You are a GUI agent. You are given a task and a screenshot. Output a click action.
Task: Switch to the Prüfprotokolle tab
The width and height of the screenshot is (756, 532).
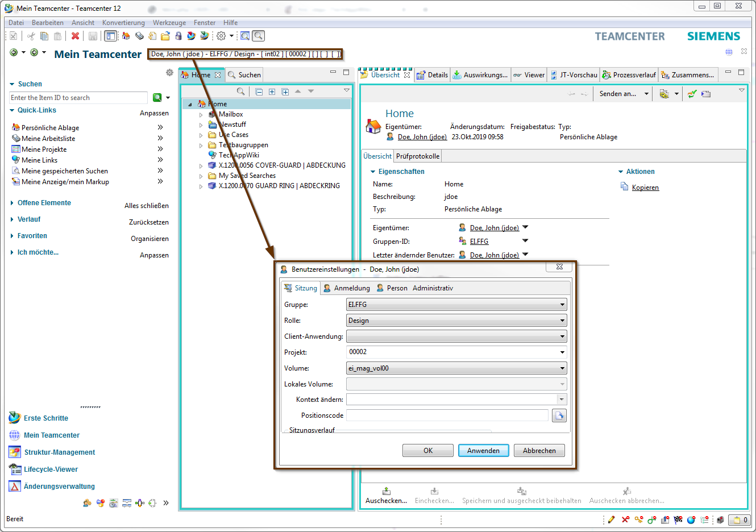tap(418, 156)
